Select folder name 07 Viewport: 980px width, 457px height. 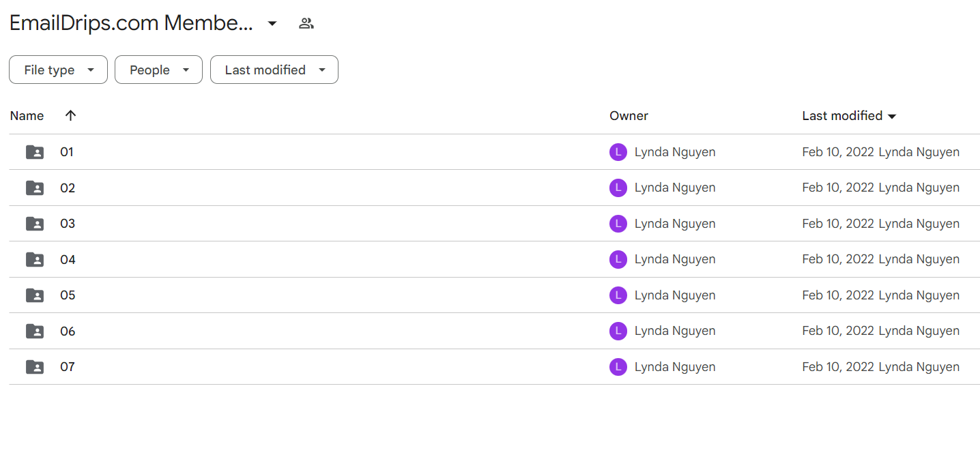(x=68, y=367)
